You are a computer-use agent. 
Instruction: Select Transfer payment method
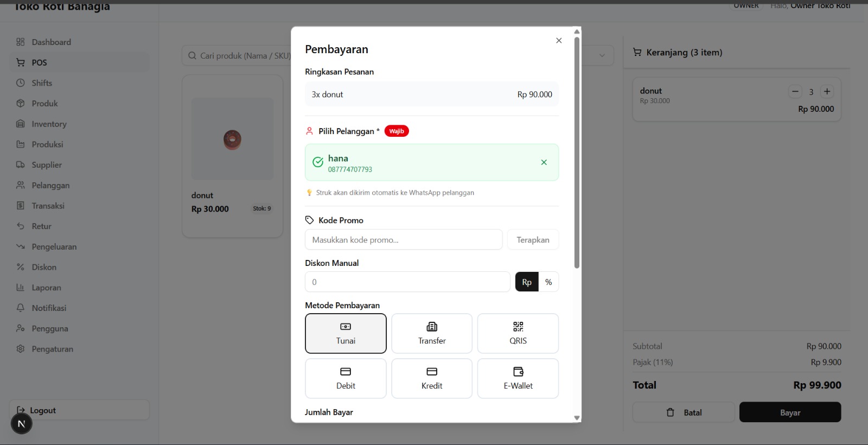(432, 333)
